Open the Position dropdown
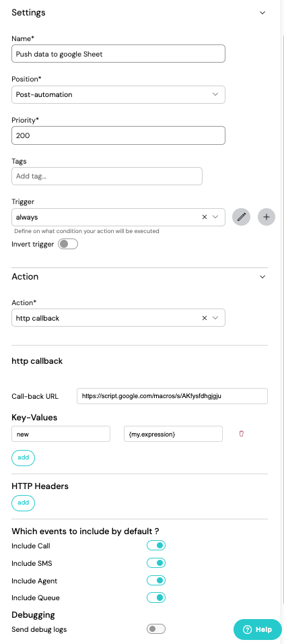 118,94
